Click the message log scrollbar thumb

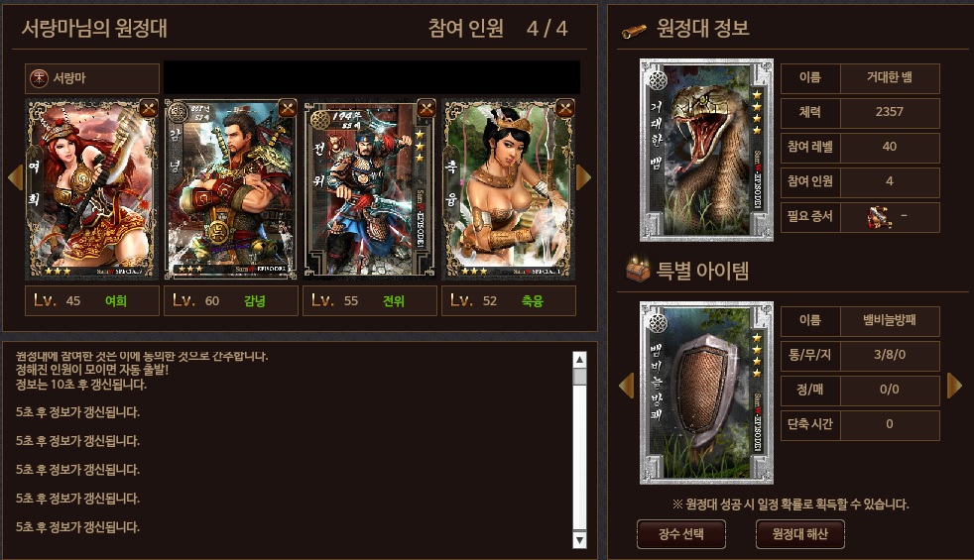[x=579, y=377]
